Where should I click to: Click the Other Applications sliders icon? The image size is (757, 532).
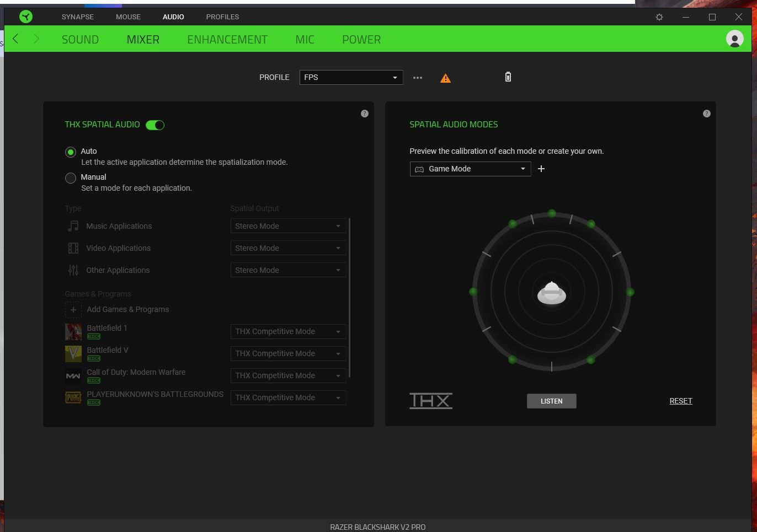(73, 270)
